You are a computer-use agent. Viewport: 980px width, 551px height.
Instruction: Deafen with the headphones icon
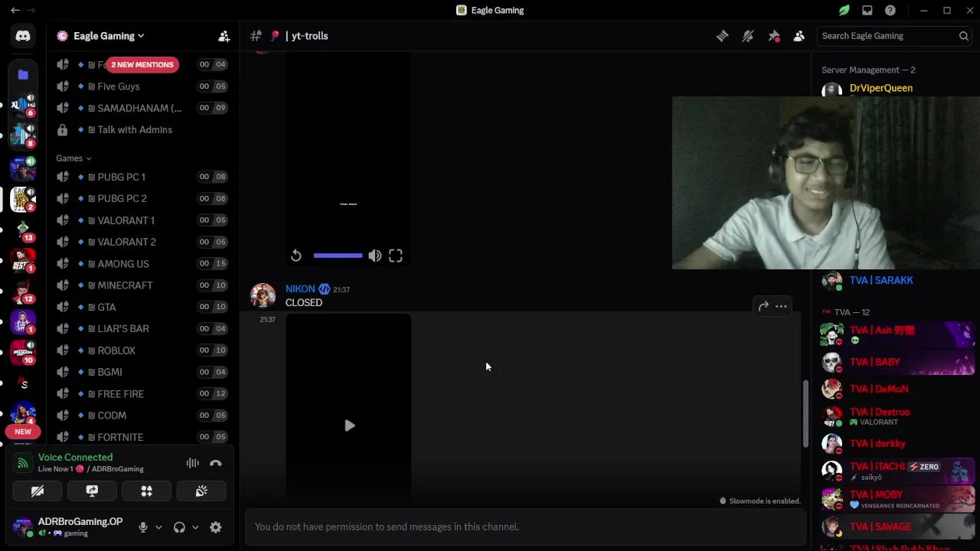tap(179, 527)
